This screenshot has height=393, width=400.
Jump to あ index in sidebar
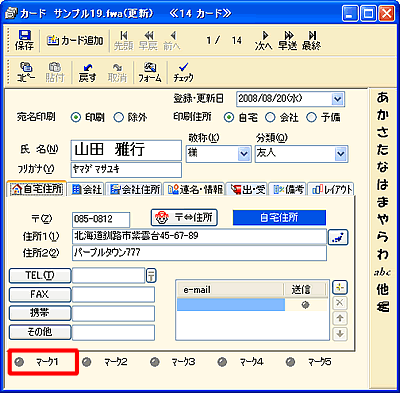coord(383,97)
